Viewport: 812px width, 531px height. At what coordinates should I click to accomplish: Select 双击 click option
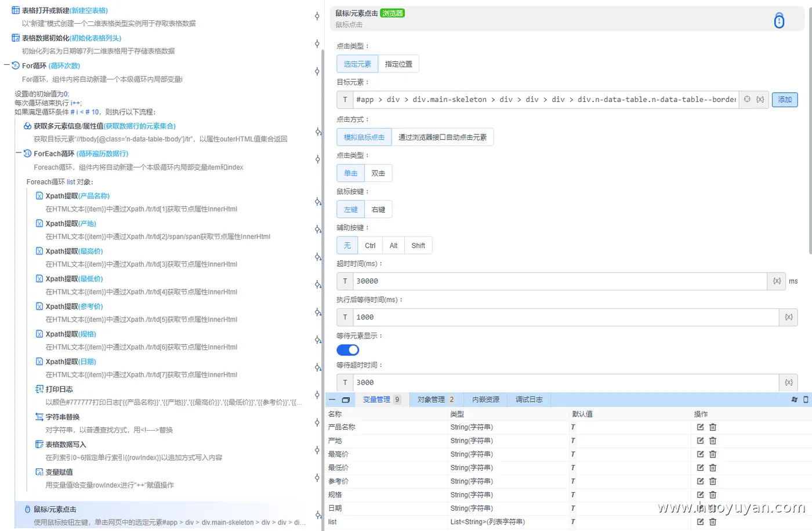(x=378, y=173)
